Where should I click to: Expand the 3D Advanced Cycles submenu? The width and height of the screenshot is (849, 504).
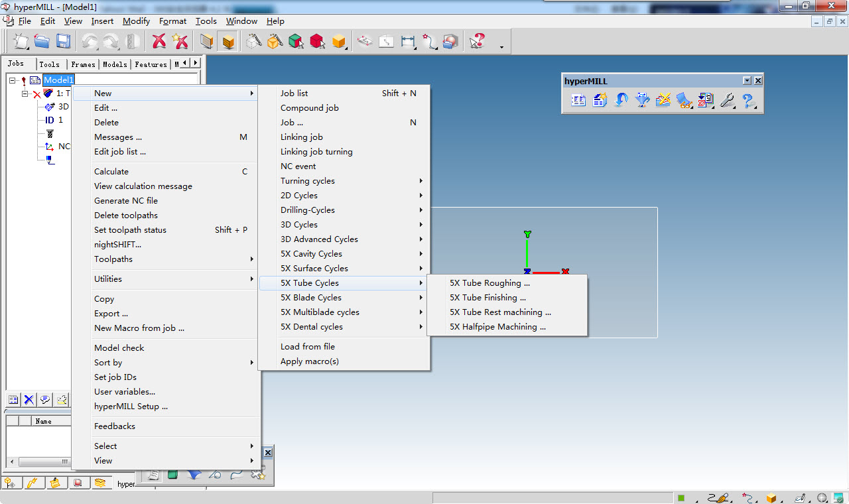click(344, 239)
